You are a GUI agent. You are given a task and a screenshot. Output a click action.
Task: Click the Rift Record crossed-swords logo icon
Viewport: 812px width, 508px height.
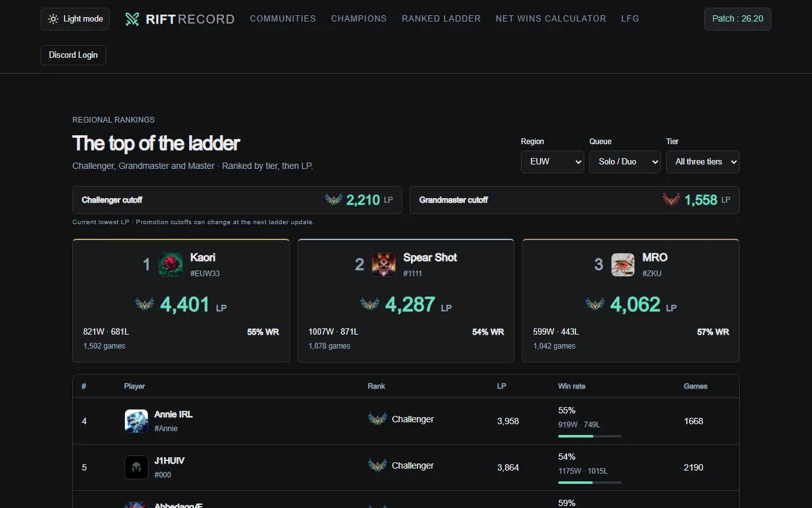click(132, 19)
